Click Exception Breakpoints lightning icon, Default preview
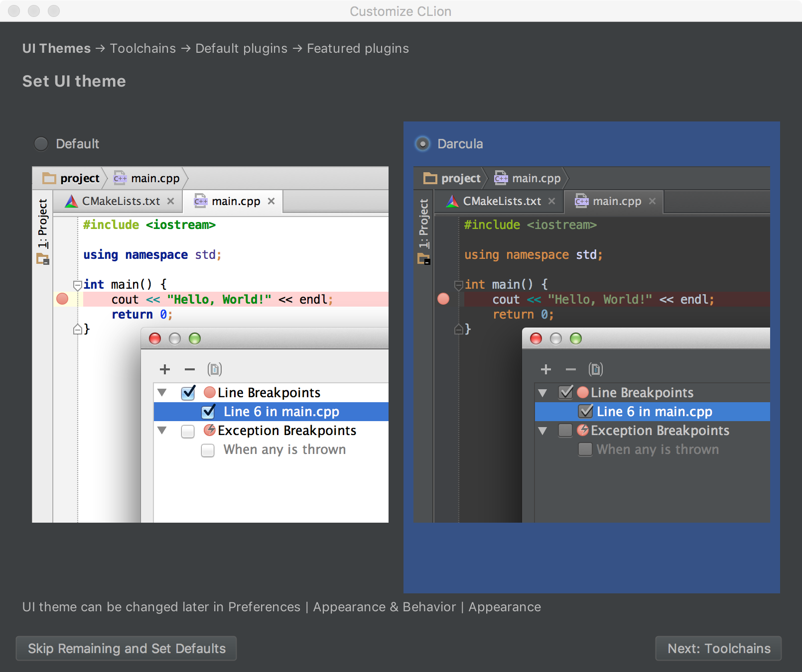 click(x=210, y=430)
